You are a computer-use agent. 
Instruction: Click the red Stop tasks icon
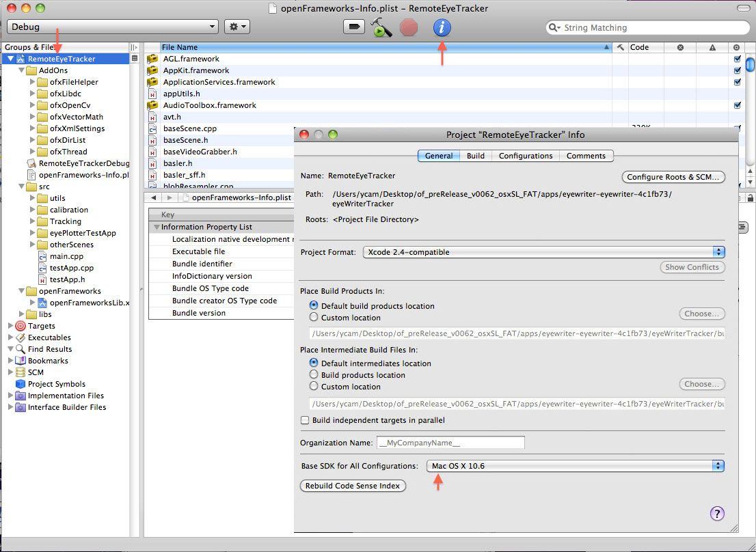[408, 27]
